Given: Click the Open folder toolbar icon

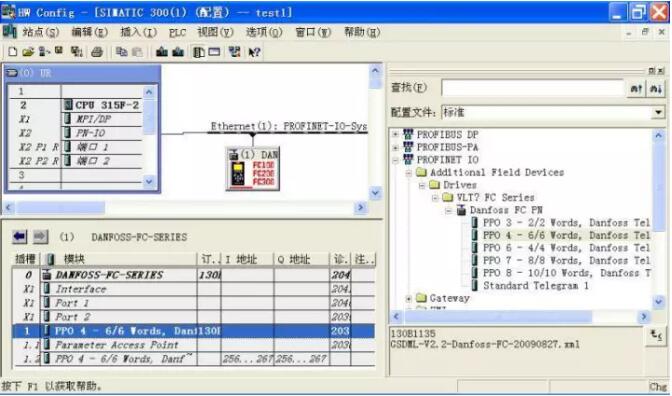Looking at the screenshot, I should click(x=28, y=52).
